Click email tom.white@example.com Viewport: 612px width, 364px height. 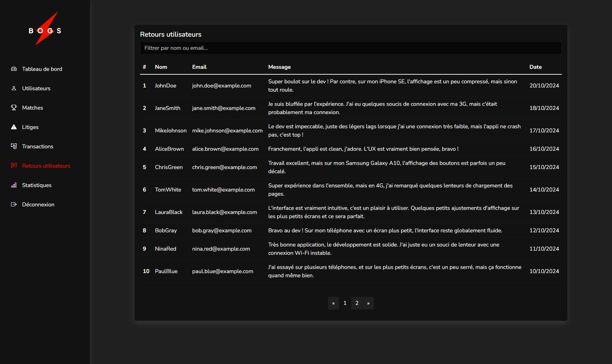(x=223, y=190)
